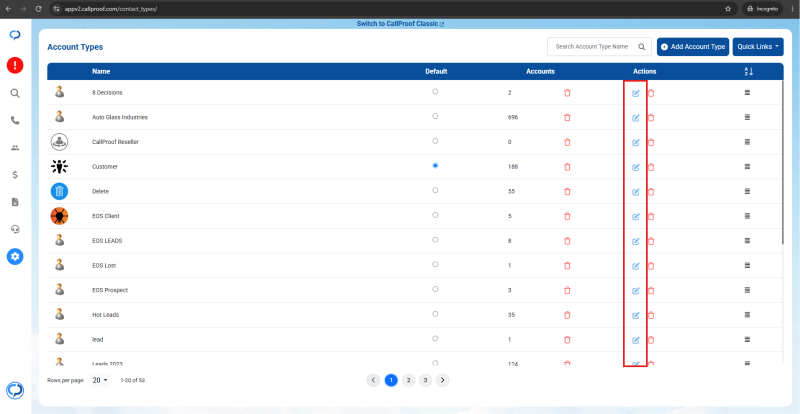Select default radio for CallProof Reseller

[x=435, y=141]
